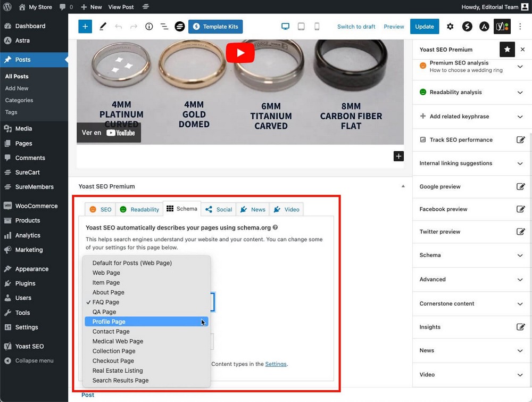
Task: Open Template Kits button
Action: [215, 27]
